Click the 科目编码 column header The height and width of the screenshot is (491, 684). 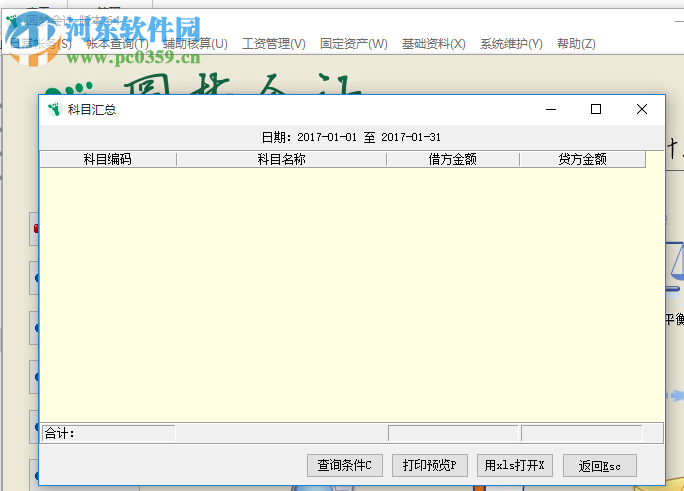(x=108, y=159)
